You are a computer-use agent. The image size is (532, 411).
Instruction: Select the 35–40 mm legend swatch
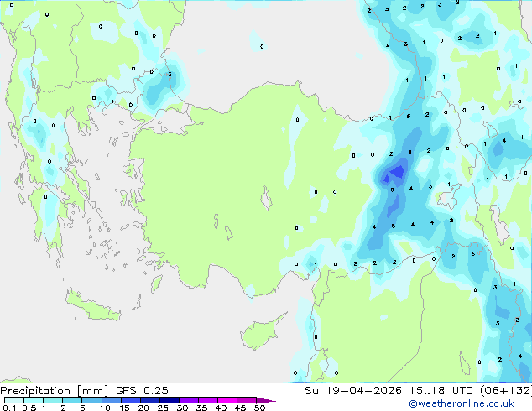[208, 400]
